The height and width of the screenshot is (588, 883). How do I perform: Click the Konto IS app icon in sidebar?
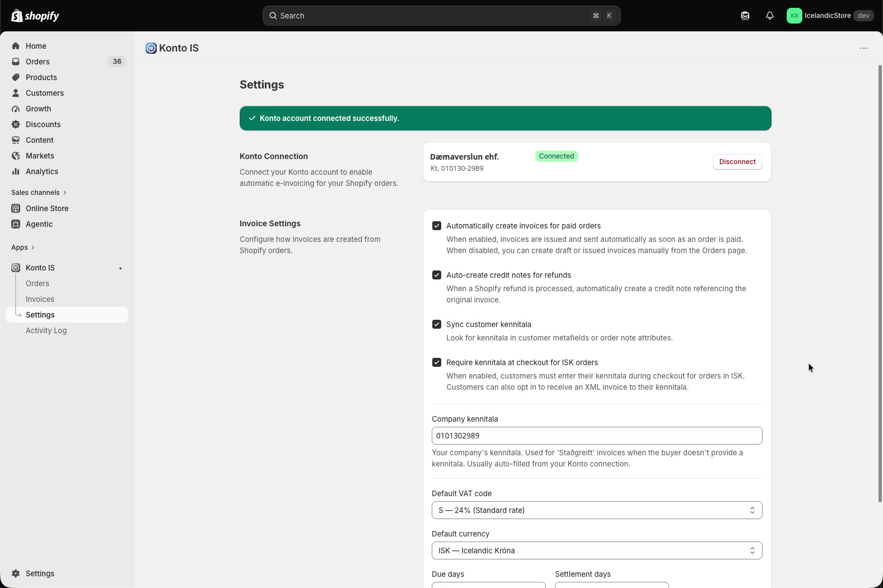point(16,268)
